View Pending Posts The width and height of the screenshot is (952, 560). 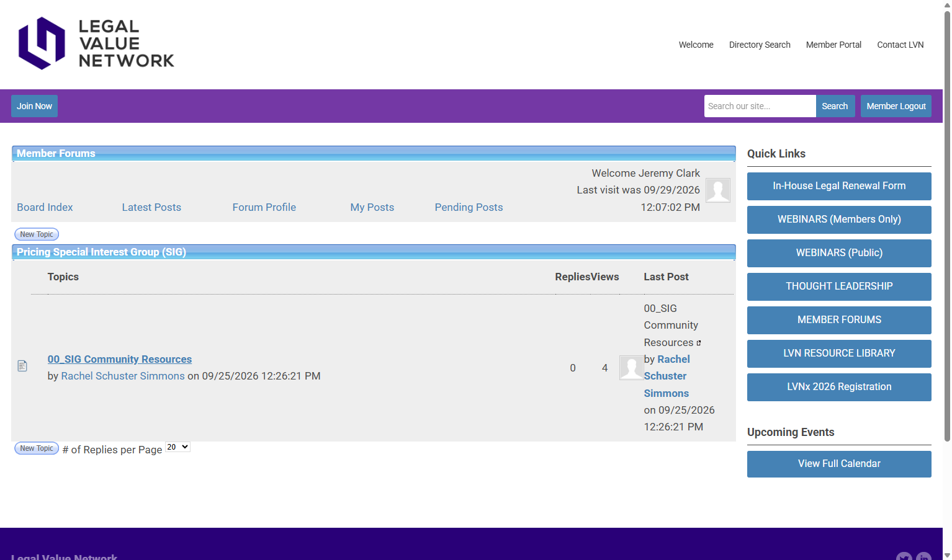pos(469,207)
